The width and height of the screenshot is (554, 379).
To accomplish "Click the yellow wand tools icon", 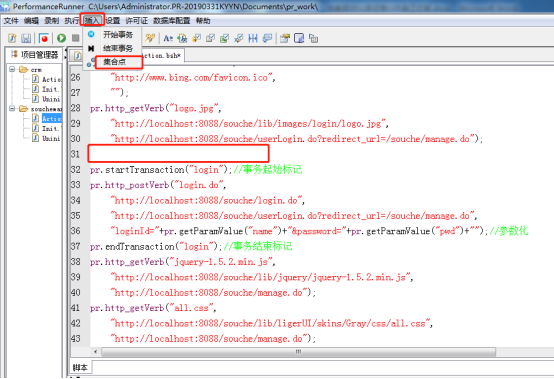I will (x=150, y=38).
